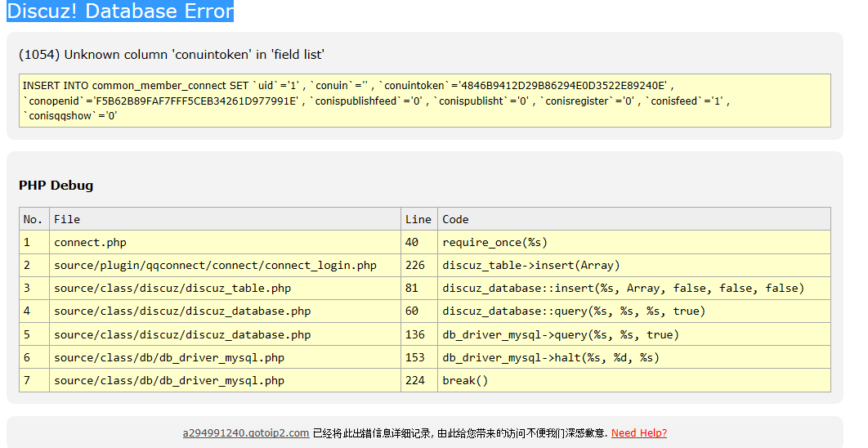This screenshot has width=868, height=448.
Task: Select the connect_login.php file path cell
Action: click(x=215, y=265)
